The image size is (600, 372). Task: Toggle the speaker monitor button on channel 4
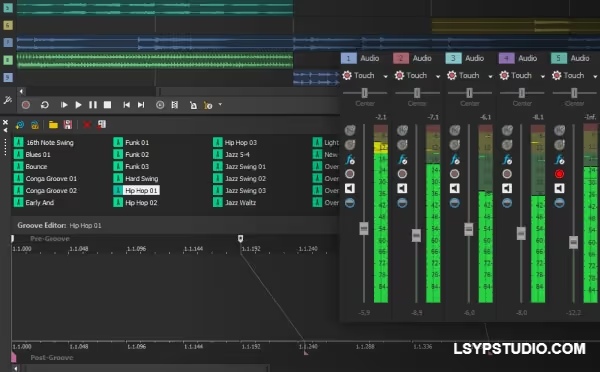tap(507, 188)
